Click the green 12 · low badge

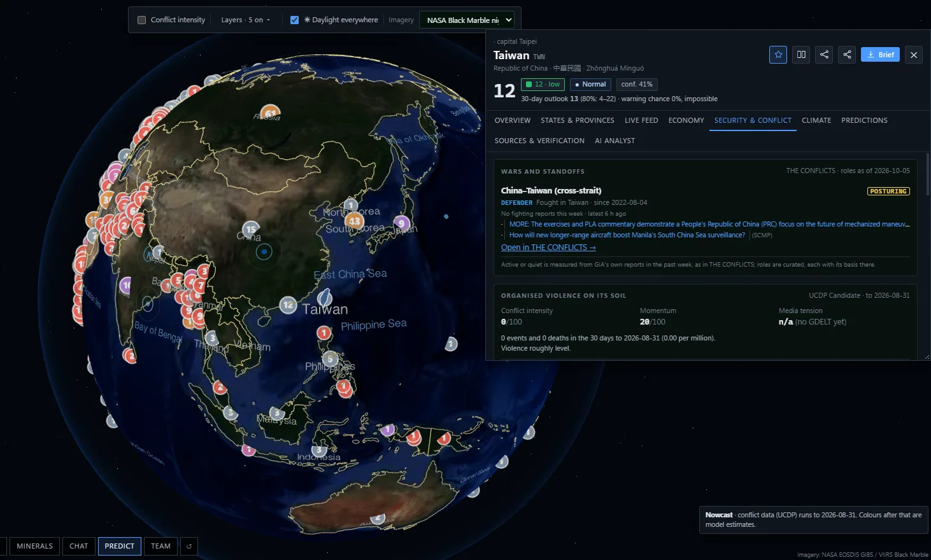(543, 85)
